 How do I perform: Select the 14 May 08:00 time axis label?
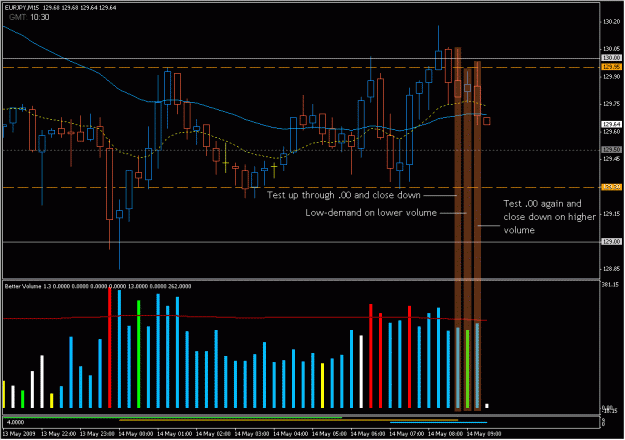446,434
